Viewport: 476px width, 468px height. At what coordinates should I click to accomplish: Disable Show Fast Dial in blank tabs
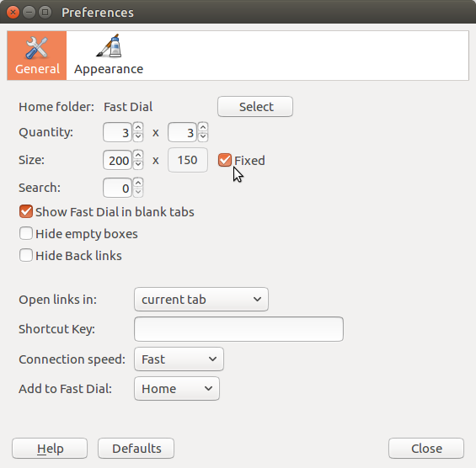pos(26,211)
